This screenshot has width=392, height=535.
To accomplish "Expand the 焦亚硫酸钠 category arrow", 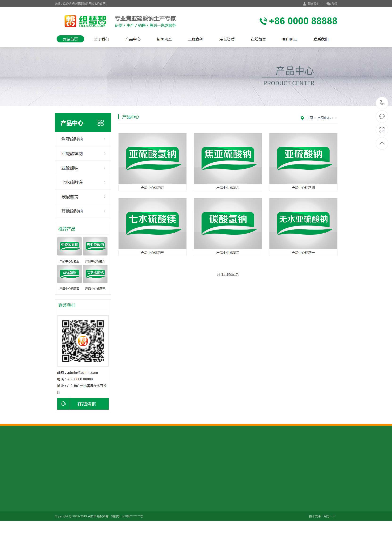I will coord(105,139).
